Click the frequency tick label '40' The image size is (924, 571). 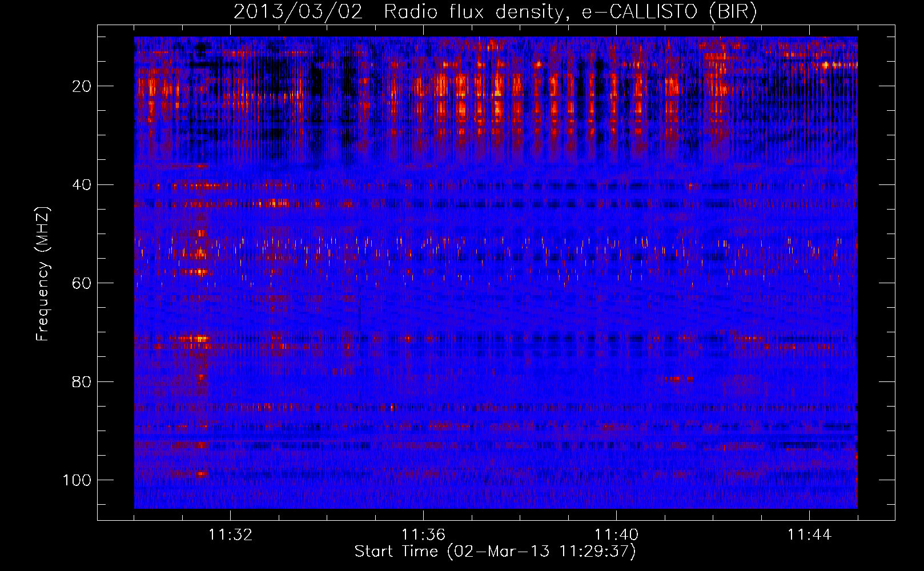tap(82, 185)
